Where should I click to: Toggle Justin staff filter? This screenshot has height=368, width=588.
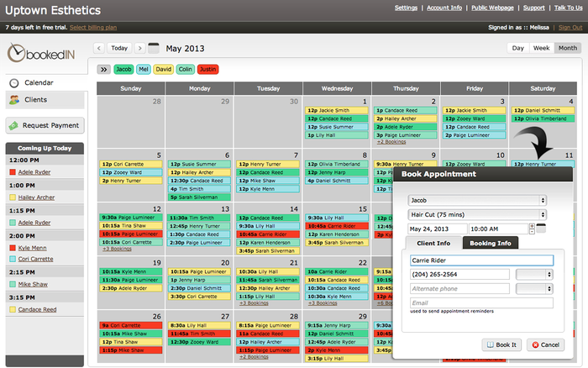[207, 69]
